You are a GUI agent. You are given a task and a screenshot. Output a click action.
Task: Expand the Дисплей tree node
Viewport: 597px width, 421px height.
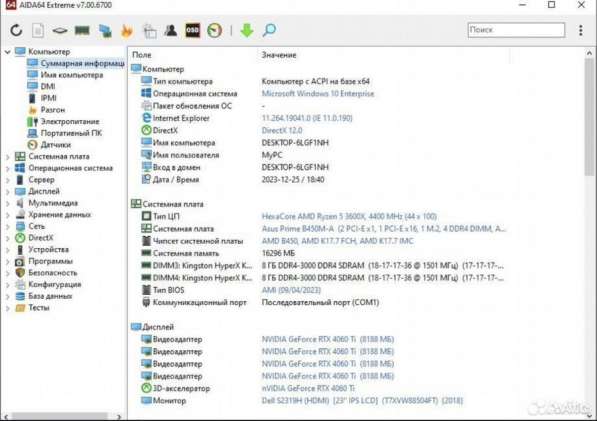click(8, 191)
